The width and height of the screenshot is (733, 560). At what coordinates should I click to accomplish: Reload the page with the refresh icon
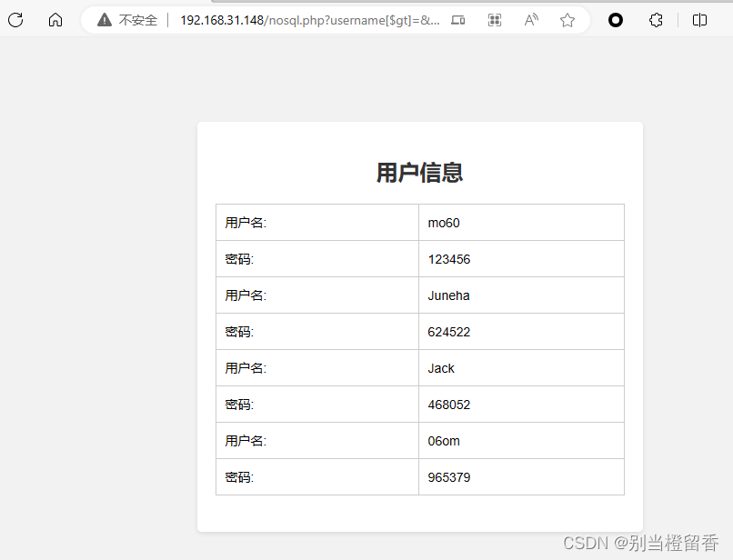tap(15, 20)
